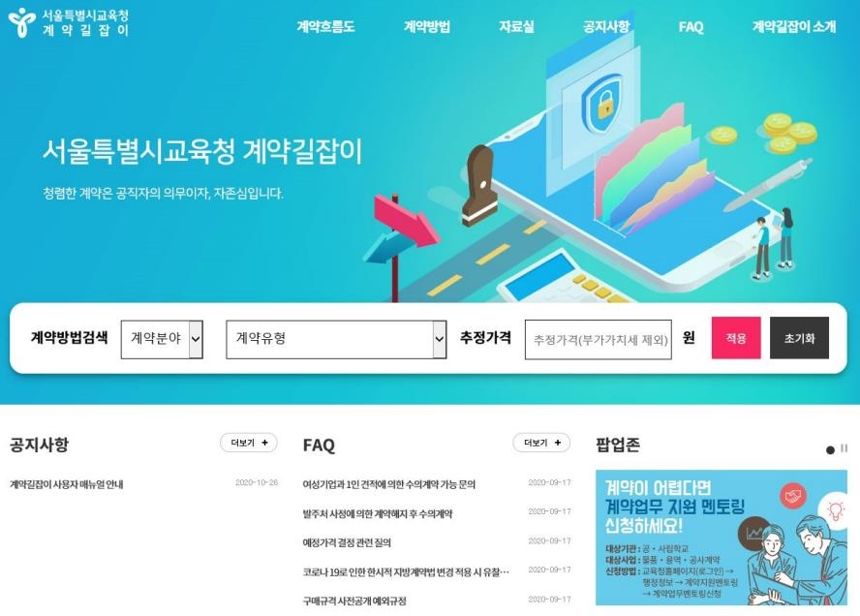Focus the 추정가격 input field

pyautogui.click(x=599, y=340)
